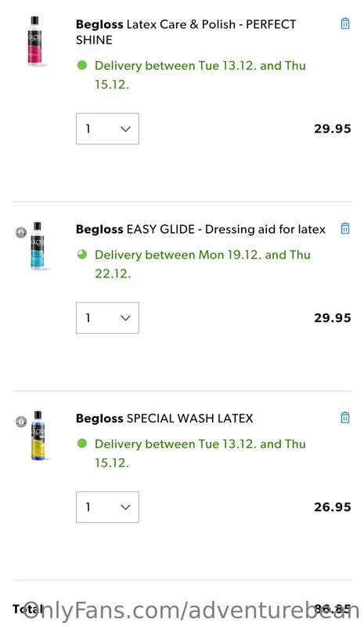Open Begloss SPECIAL WASH LATEX product link
This screenshot has height=627, width=364.
coord(164,419)
